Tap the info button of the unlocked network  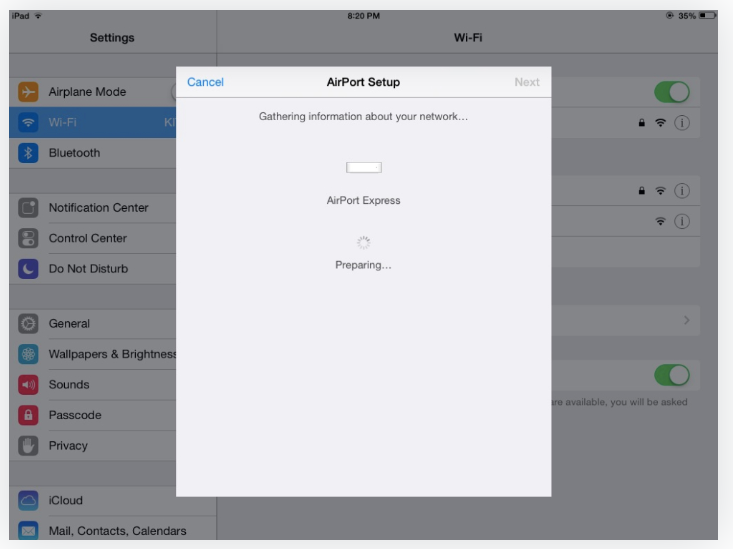coord(682,221)
